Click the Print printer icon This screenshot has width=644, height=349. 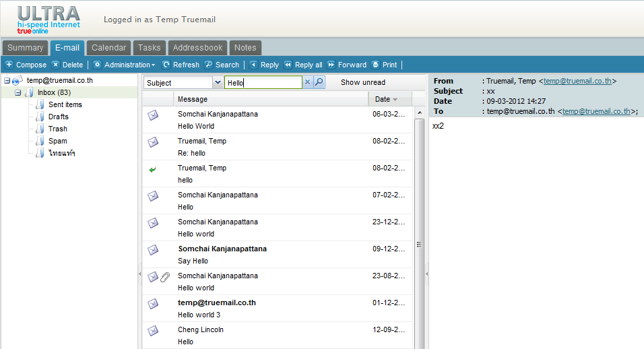pyautogui.click(x=375, y=65)
